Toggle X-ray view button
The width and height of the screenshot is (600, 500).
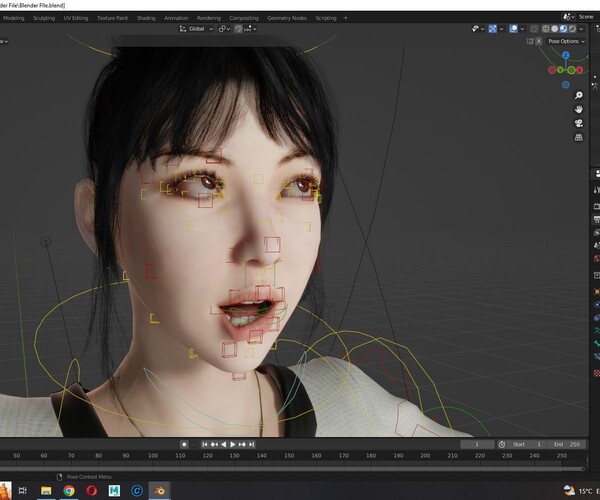pos(535,29)
